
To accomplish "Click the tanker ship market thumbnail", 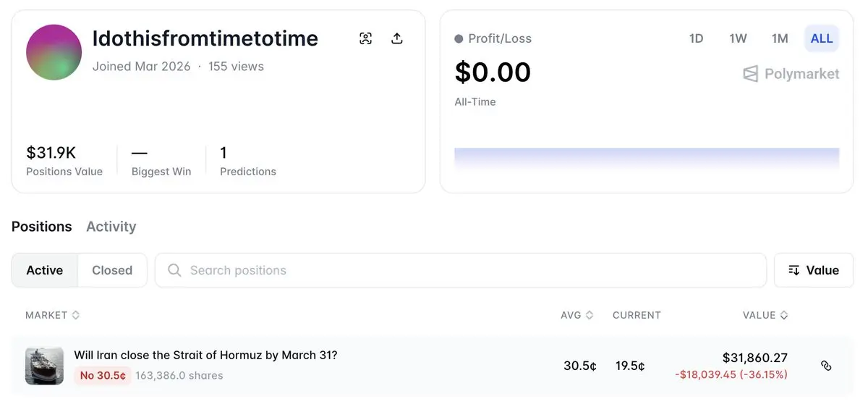I will [44, 366].
